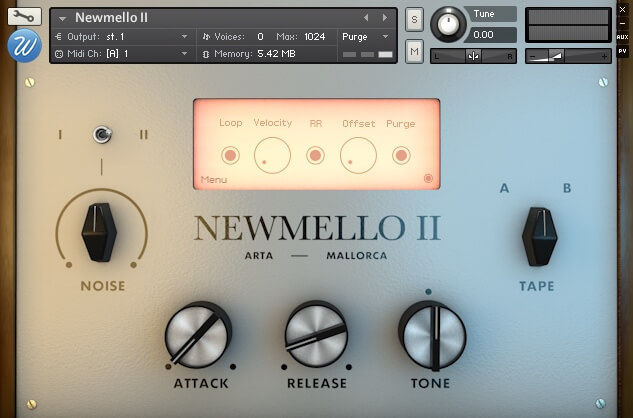
Task: Click the volume plus sign
Action: coord(604,57)
